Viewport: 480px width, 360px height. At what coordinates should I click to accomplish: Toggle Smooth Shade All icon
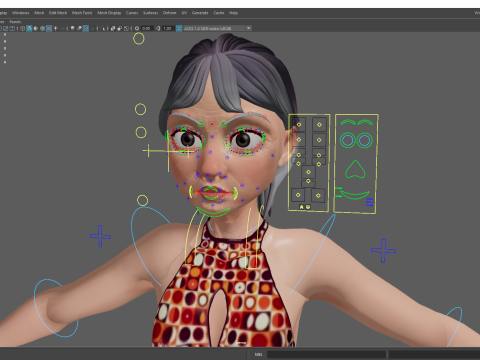pos(29,28)
